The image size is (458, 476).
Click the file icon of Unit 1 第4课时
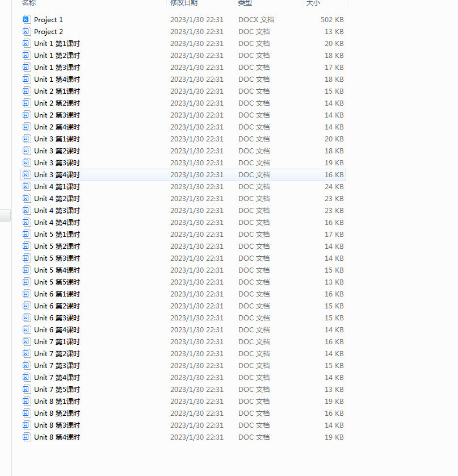tap(26, 79)
